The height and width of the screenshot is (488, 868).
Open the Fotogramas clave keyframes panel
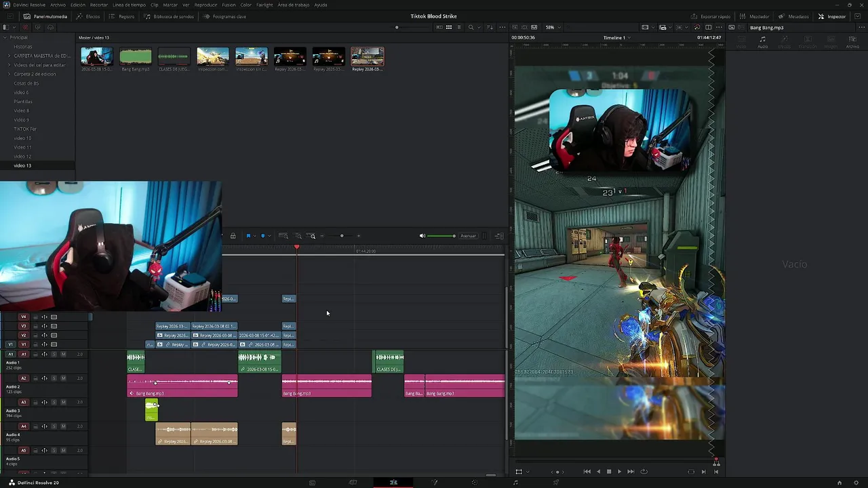225,16
